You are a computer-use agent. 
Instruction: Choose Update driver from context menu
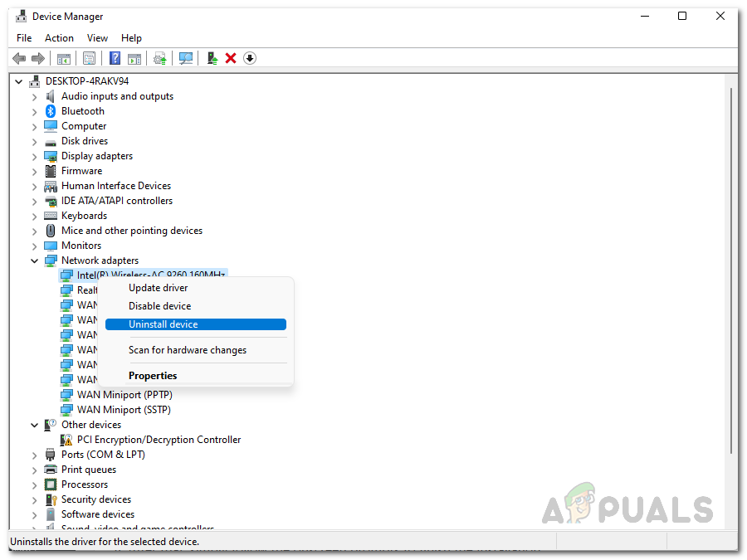[196, 288]
